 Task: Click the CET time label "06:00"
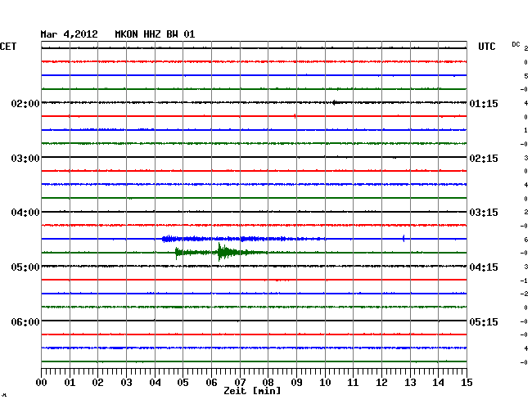[x=25, y=321]
